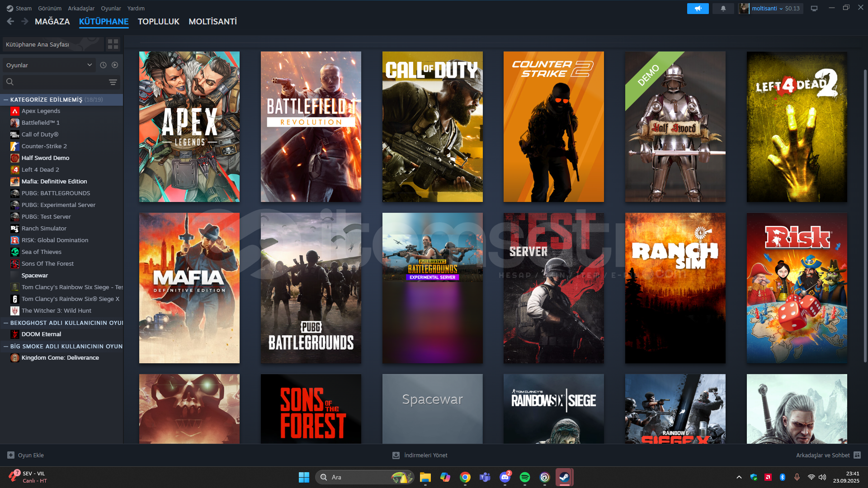Image resolution: width=868 pixels, height=488 pixels.
Task: Open friends chat icon at bottom right
Action: 857,455
